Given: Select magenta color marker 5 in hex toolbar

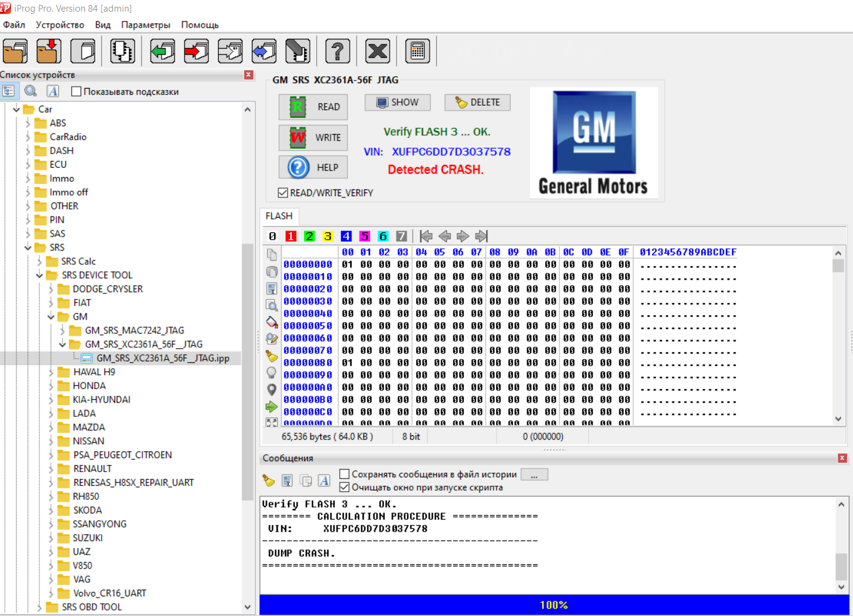Looking at the screenshot, I should coord(364,236).
